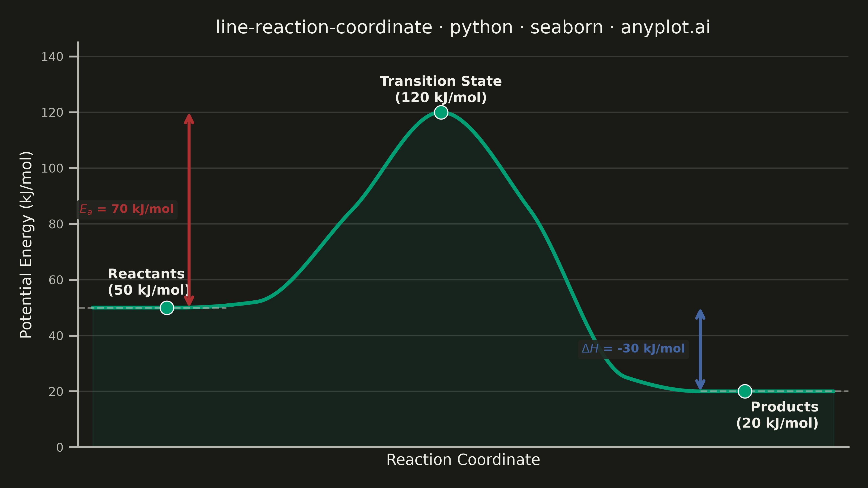This screenshot has height=488, width=868.
Task: Click the Products (20 kJ/mol) annotation
Action: 777,415
